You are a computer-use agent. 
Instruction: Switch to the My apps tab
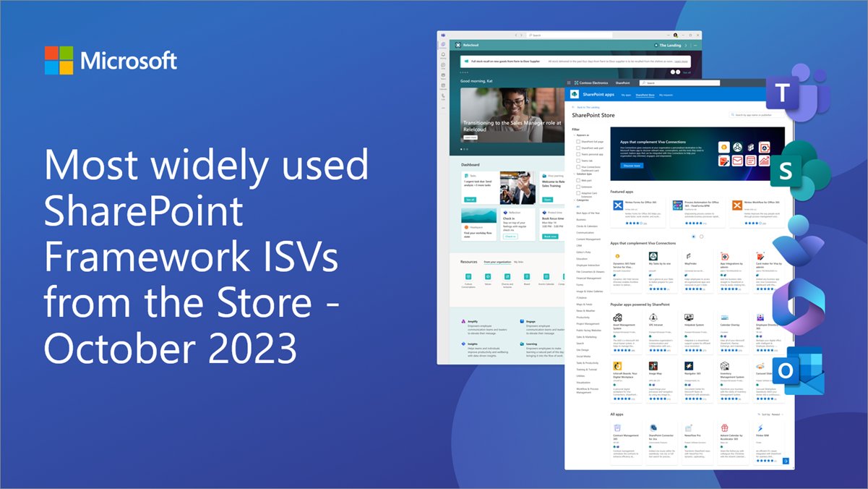pyautogui.click(x=626, y=95)
